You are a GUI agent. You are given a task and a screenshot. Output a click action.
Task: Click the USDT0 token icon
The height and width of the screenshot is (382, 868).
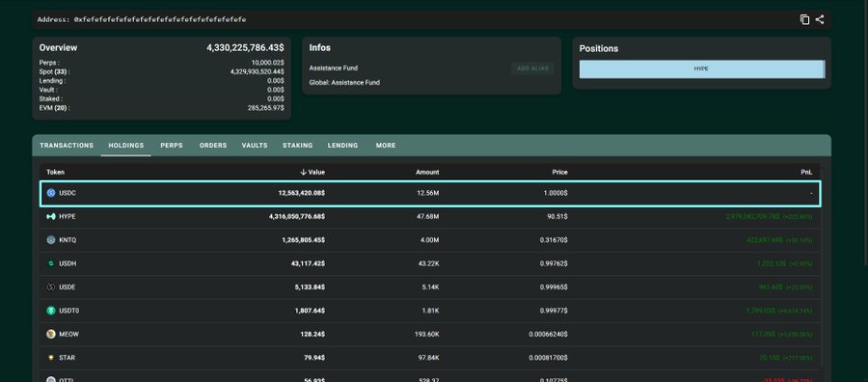51,311
